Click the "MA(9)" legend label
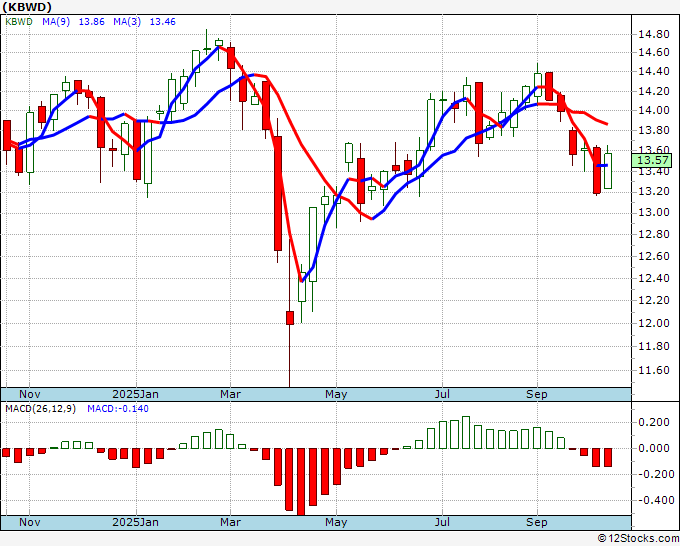Screen dimensions: 680x546 (56, 22)
